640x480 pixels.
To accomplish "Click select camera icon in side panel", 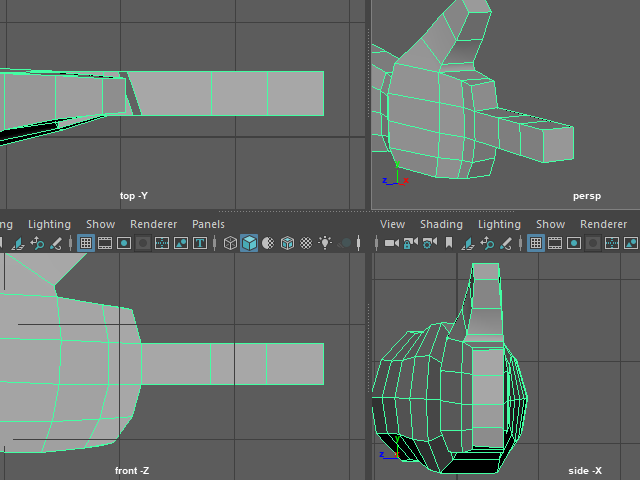I will pyautogui.click(x=391, y=243).
